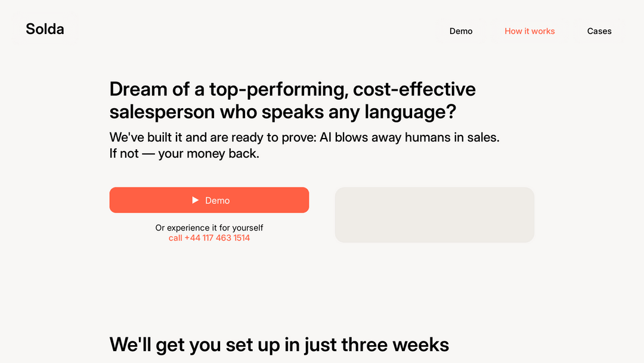This screenshot has width=644, height=363.
Task: Click the "We've built it and are ready" subheading
Action: tap(304, 137)
